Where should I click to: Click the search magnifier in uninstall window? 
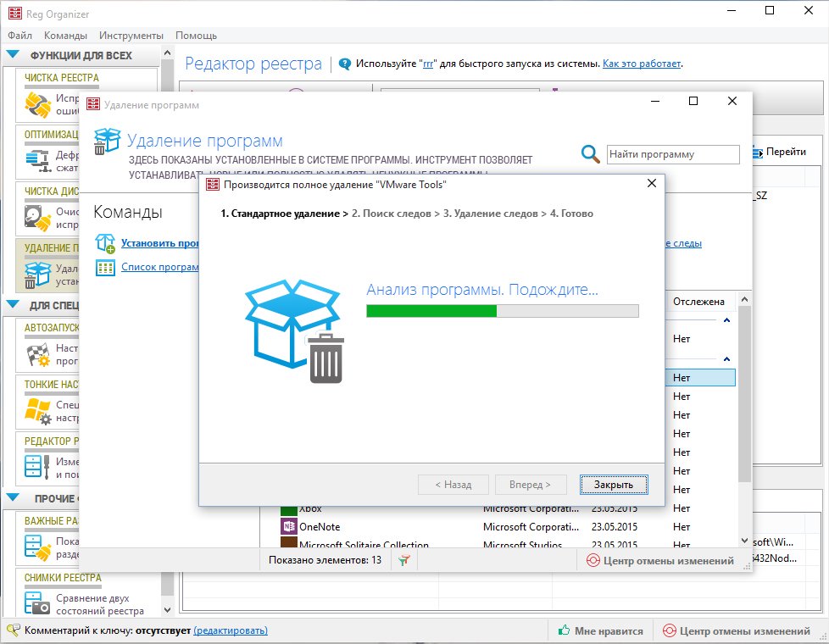(590, 154)
